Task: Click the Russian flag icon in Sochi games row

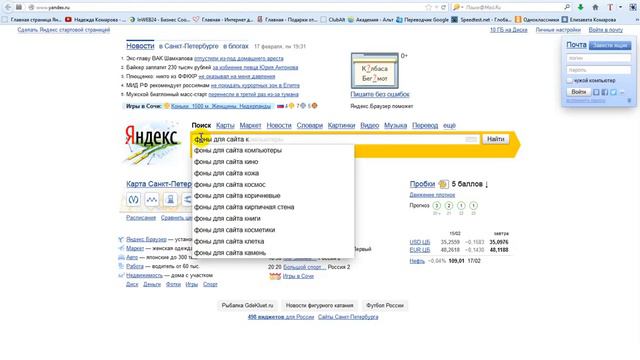Action: 280,106
